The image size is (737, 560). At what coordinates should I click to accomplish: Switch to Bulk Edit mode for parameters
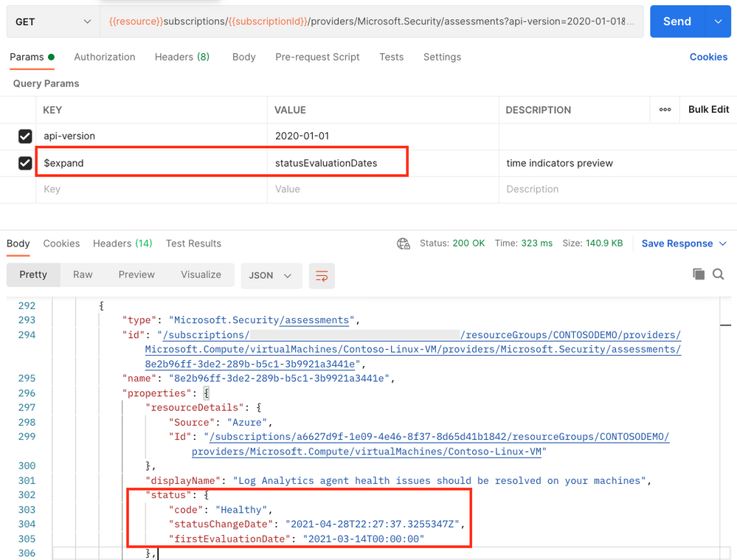point(707,108)
